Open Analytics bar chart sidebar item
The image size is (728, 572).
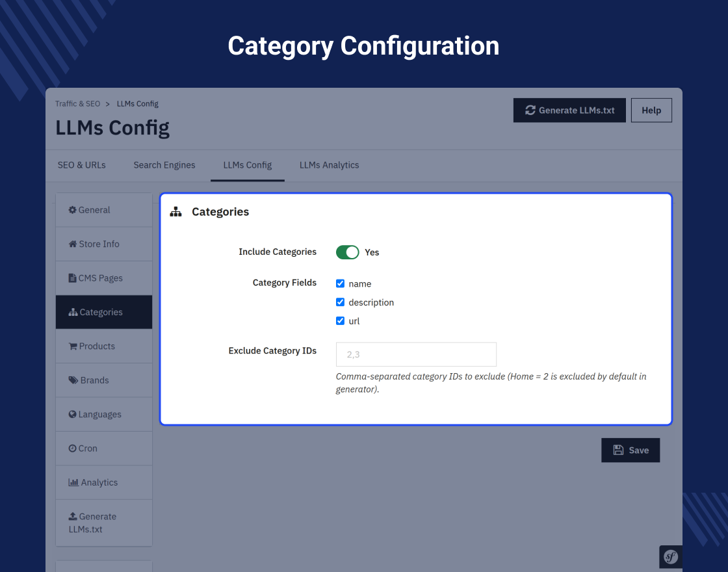coord(103,482)
